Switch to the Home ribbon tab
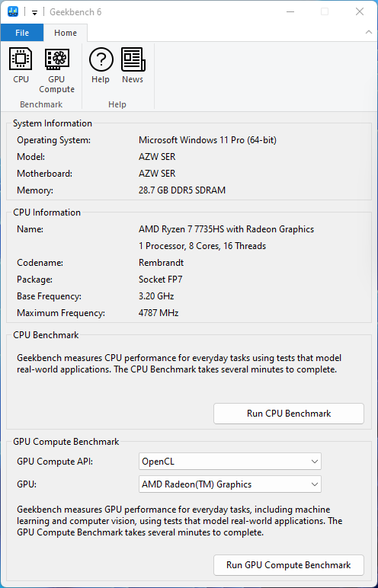The width and height of the screenshot is (378, 588). 66,33
